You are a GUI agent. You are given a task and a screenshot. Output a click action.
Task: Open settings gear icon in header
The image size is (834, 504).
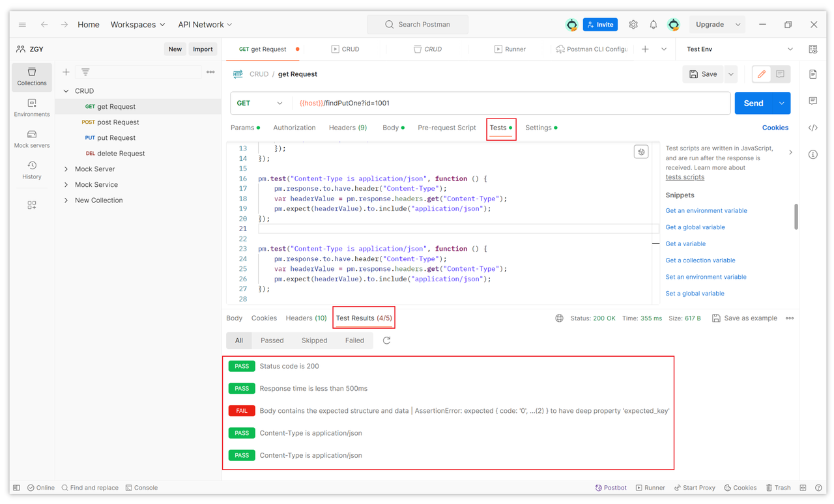633,25
